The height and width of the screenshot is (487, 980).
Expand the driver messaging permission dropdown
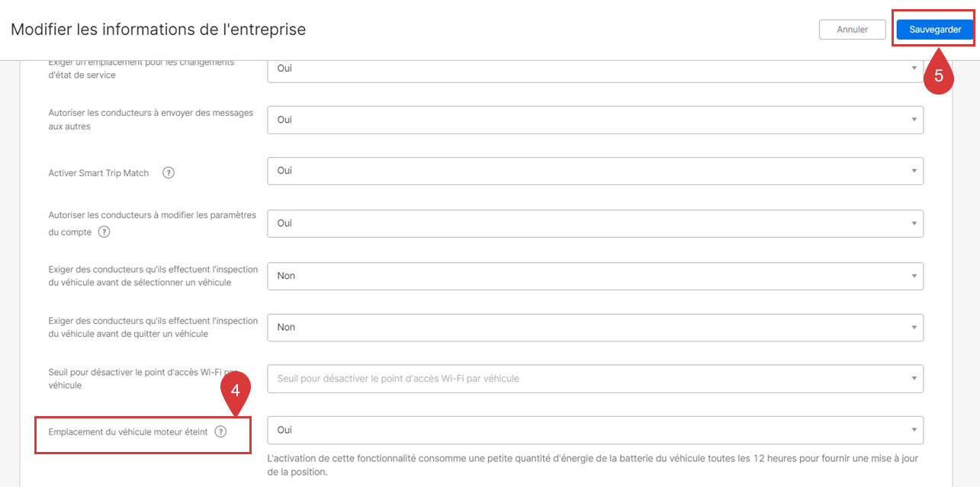(x=595, y=120)
